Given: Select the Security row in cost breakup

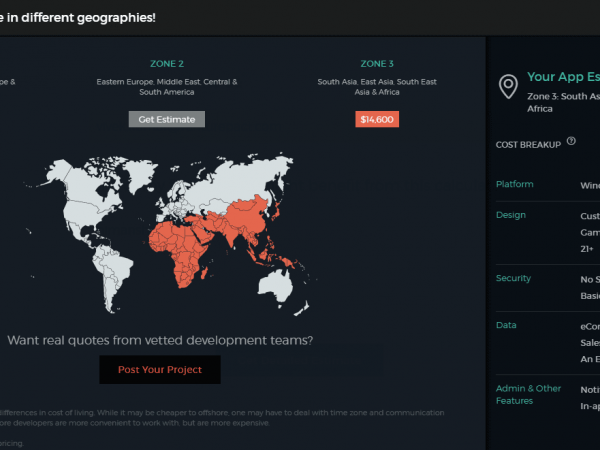Looking at the screenshot, I should (513, 278).
